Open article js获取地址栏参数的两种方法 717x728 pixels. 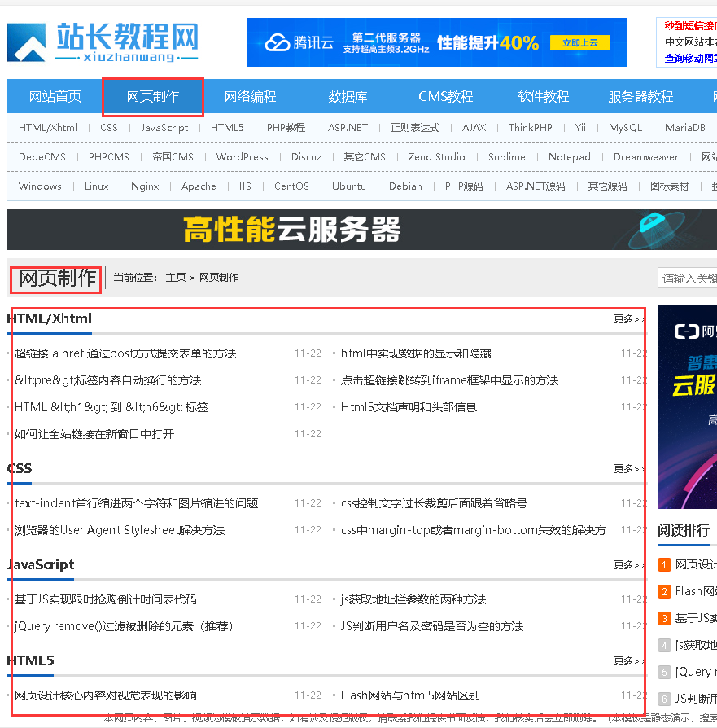coord(413,600)
